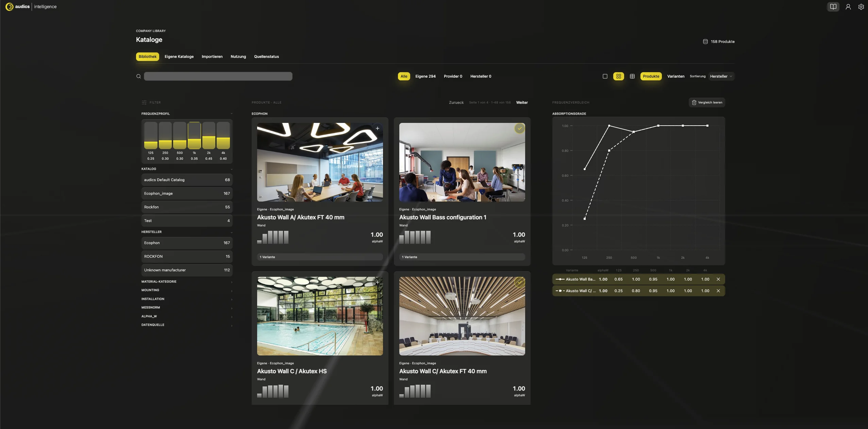
Task: Open the settings gear icon
Action: pos(861,7)
